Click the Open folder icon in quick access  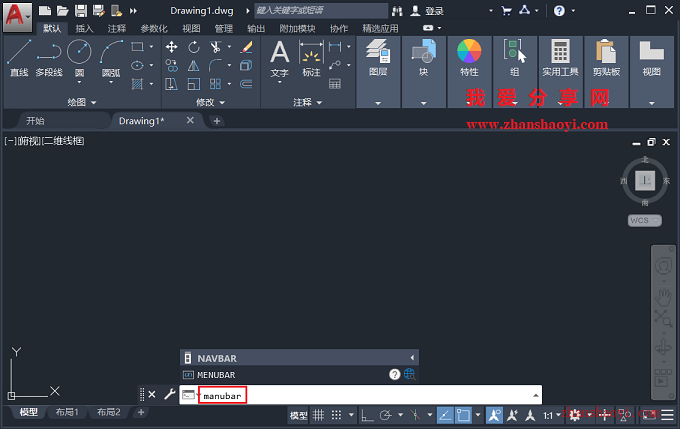(63, 11)
